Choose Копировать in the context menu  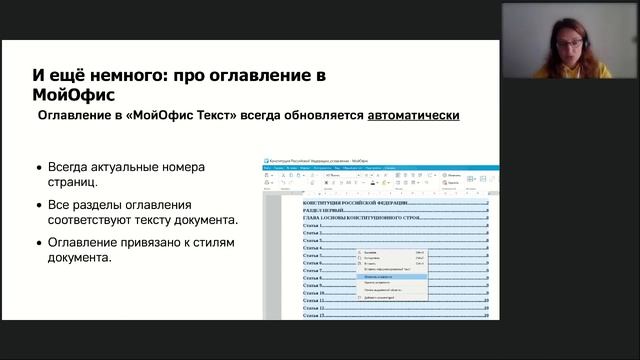(392, 258)
